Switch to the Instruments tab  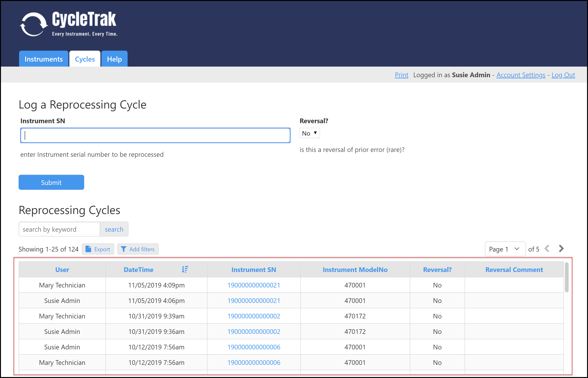pyautogui.click(x=44, y=59)
